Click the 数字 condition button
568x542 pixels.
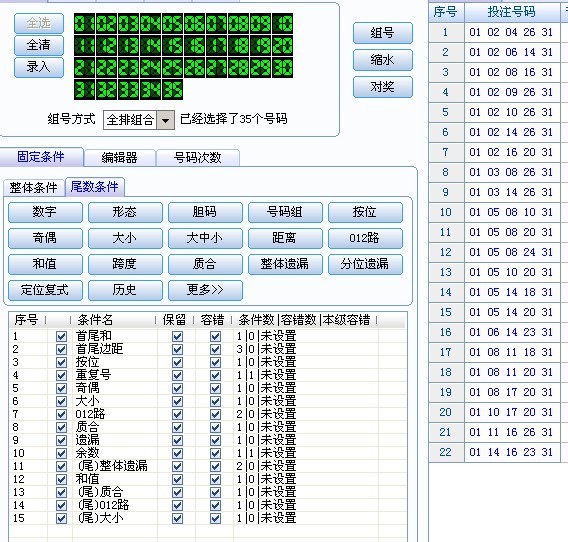45,212
